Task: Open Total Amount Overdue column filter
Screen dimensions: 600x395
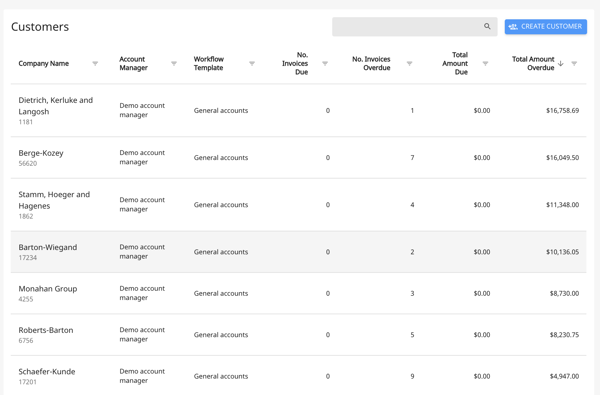Action: 574,64
